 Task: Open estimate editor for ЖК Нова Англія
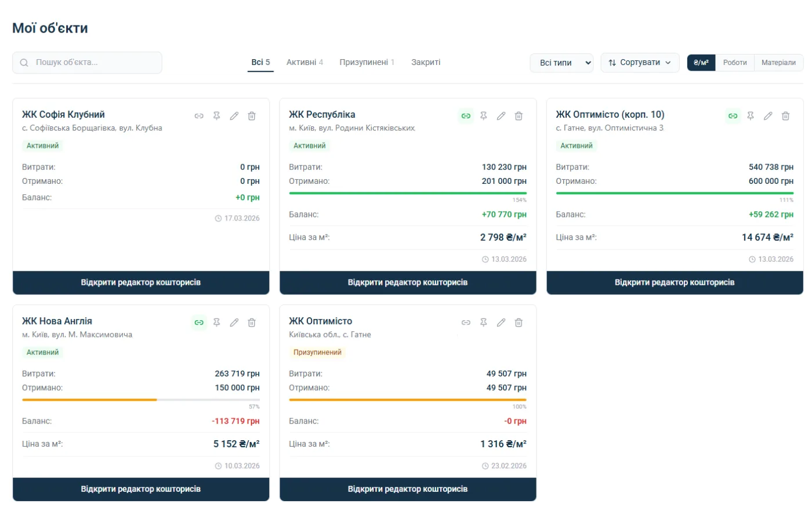pyautogui.click(x=141, y=489)
